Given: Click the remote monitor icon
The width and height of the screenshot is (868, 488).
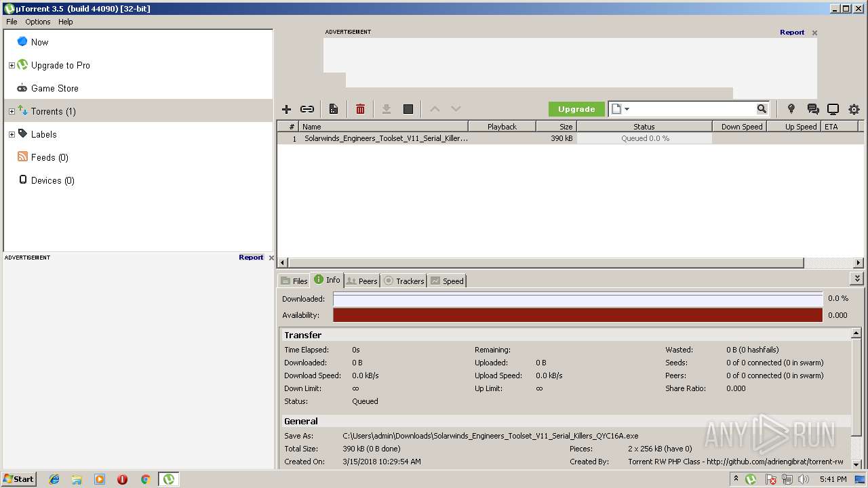Looking at the screenshot, I should 833,109.
